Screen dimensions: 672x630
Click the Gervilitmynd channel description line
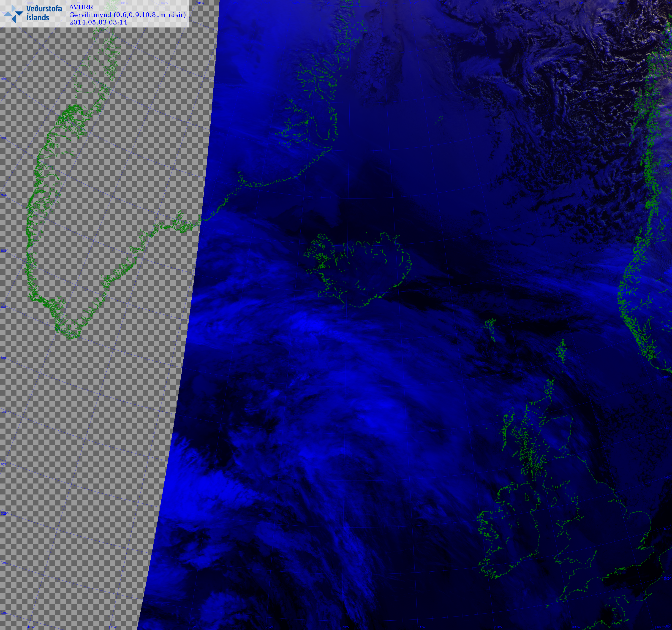point(128,14)
